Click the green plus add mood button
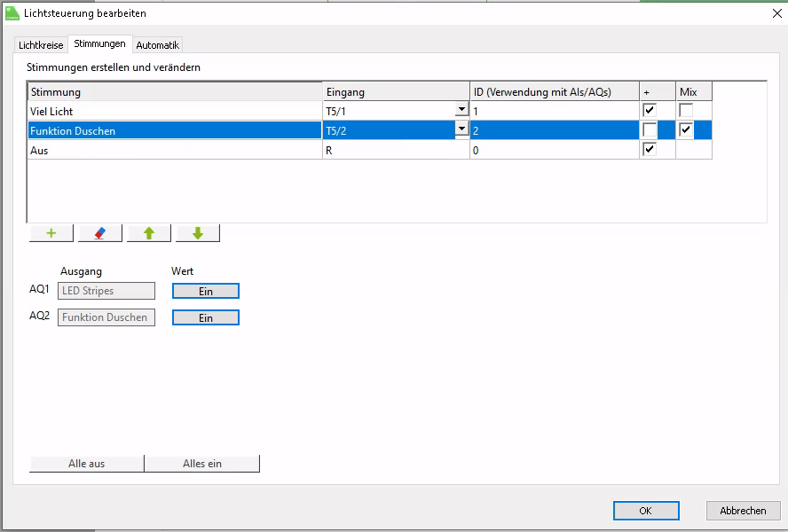 pyautogui.click(x=51, y=233)
